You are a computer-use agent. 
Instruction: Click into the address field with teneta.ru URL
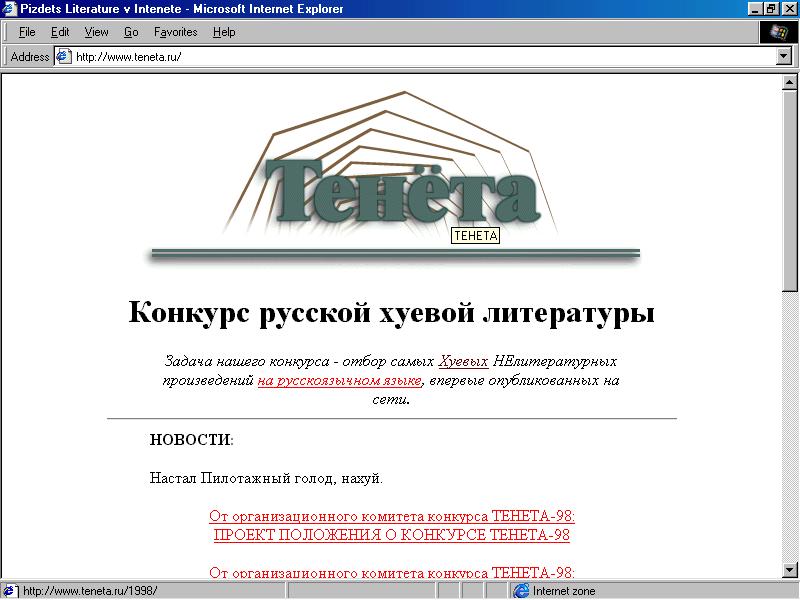click(423, 56)
